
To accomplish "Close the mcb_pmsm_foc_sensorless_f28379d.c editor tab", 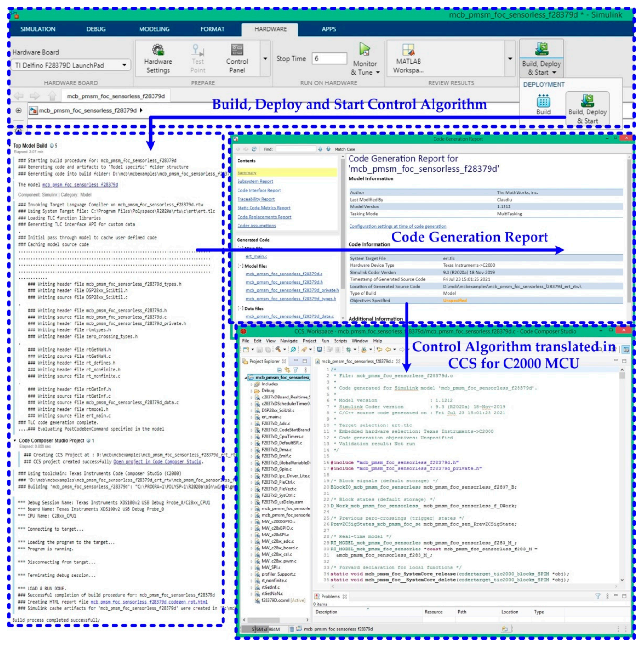I will coord(398,361).
